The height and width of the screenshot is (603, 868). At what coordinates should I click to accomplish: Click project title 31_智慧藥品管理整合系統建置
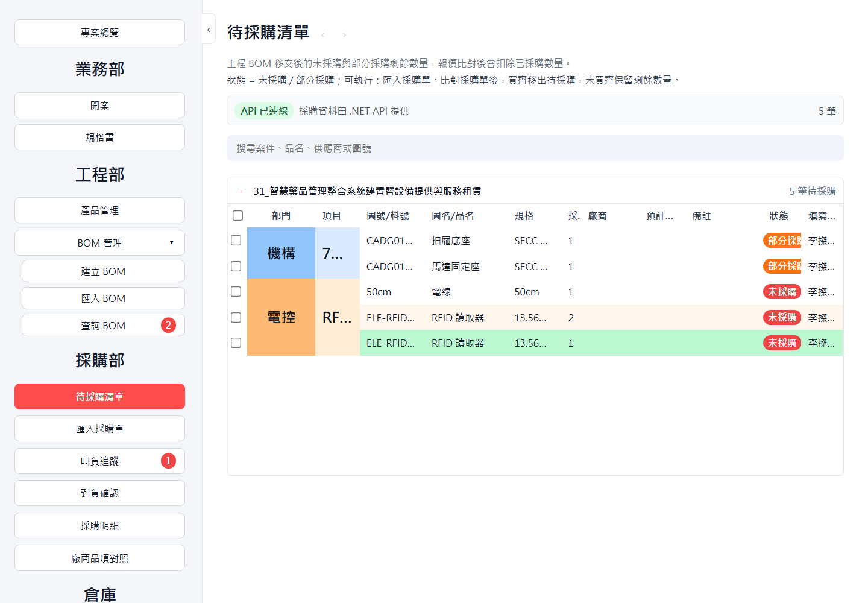(367, 191)
